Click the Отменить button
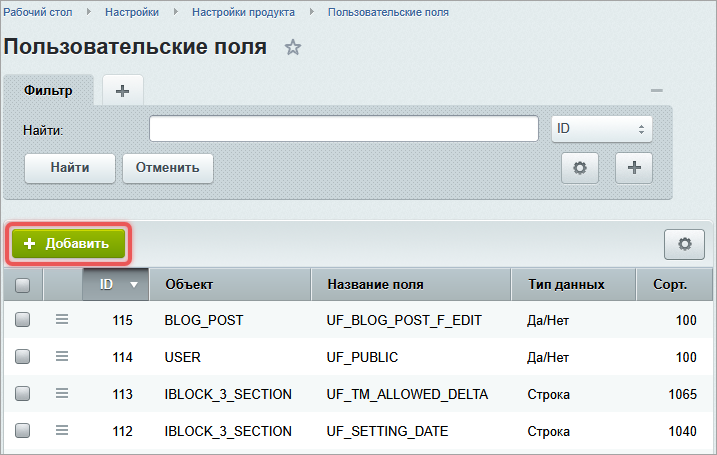Image resolution: width=717 pixels, height=455 pixels. (168, 168)
